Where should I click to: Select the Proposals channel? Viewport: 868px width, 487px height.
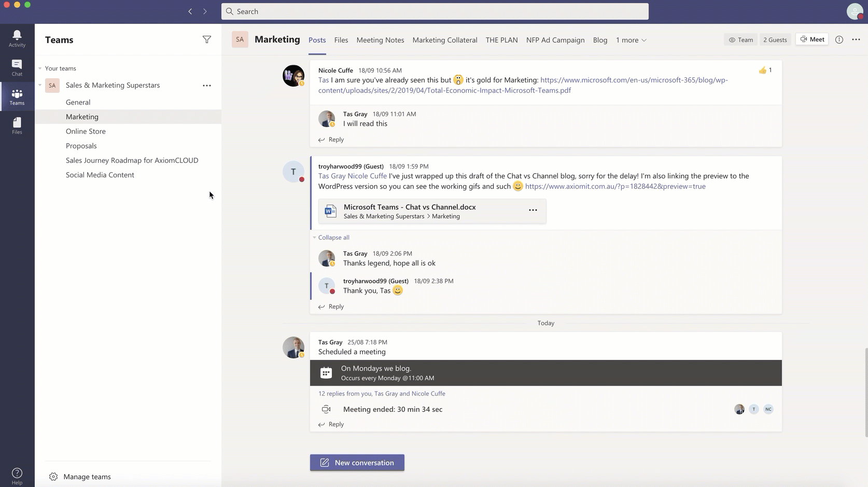[x=128, y=146]
